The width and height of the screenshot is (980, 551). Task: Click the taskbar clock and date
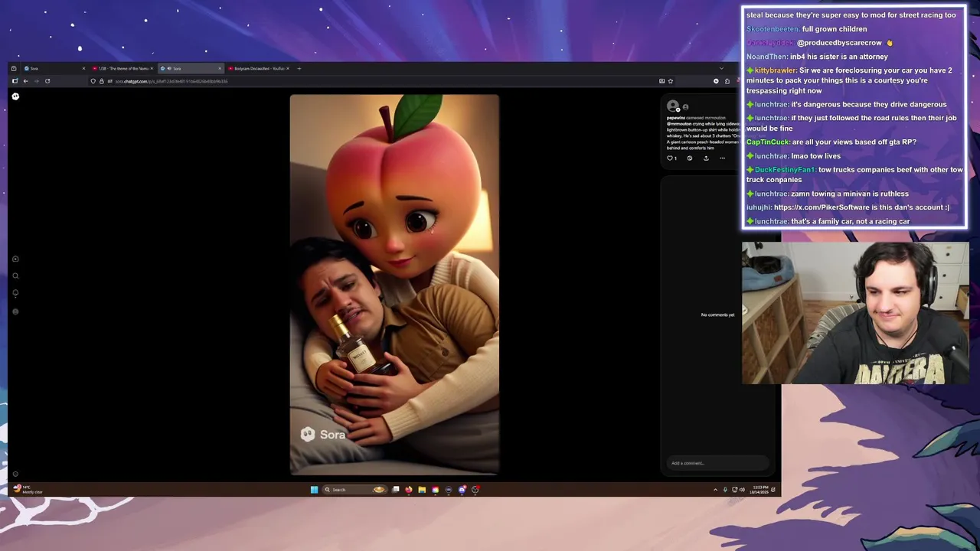point(760,490)
